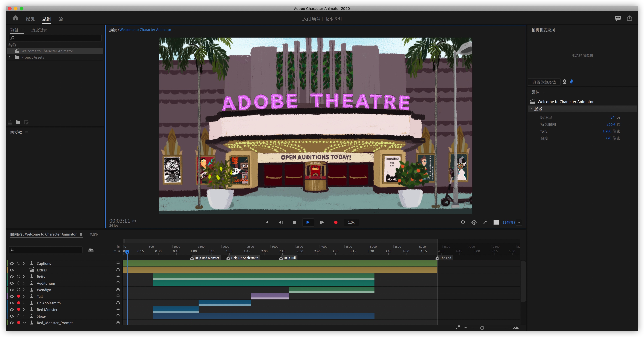This screenshot has height=337, width=644.
Task: Hide the Captions track
Action: point(12,263)
